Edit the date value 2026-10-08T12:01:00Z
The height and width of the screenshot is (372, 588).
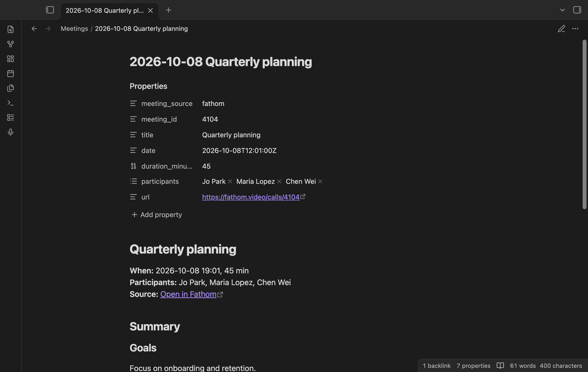[239, 151]
